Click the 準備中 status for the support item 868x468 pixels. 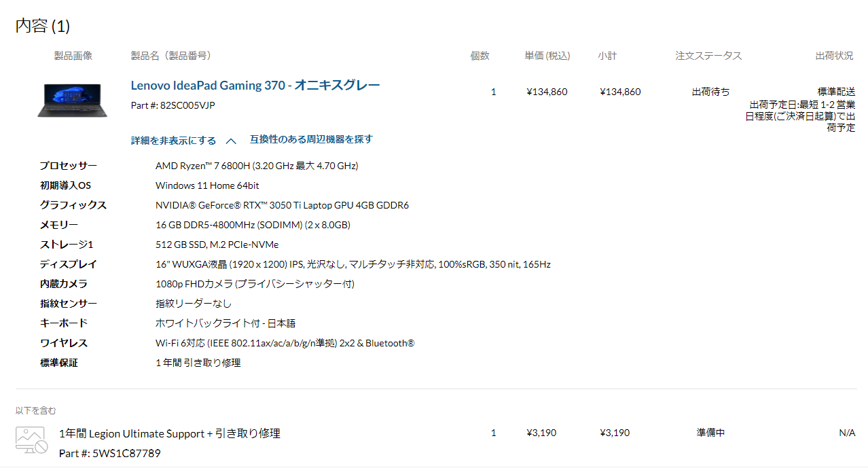pos(710,433)
